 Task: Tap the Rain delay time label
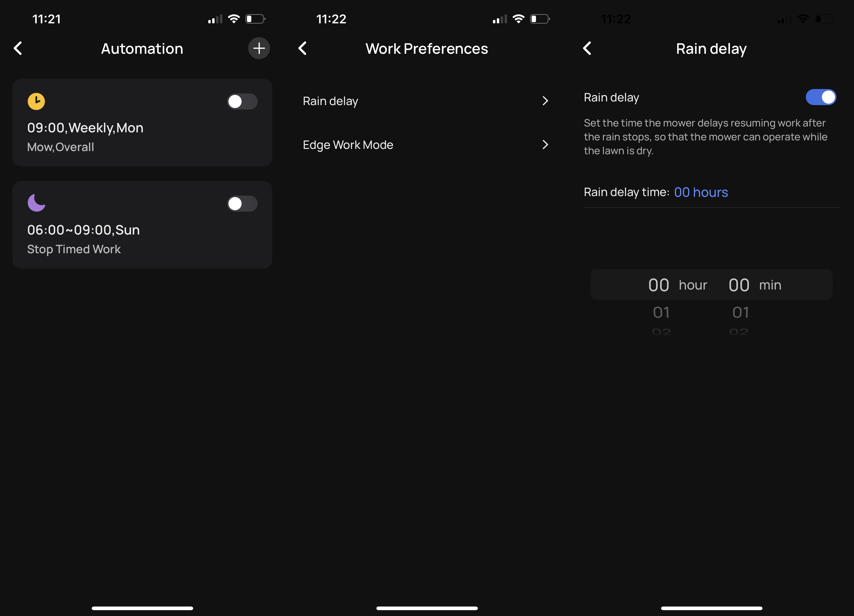[x=627, y=192]
